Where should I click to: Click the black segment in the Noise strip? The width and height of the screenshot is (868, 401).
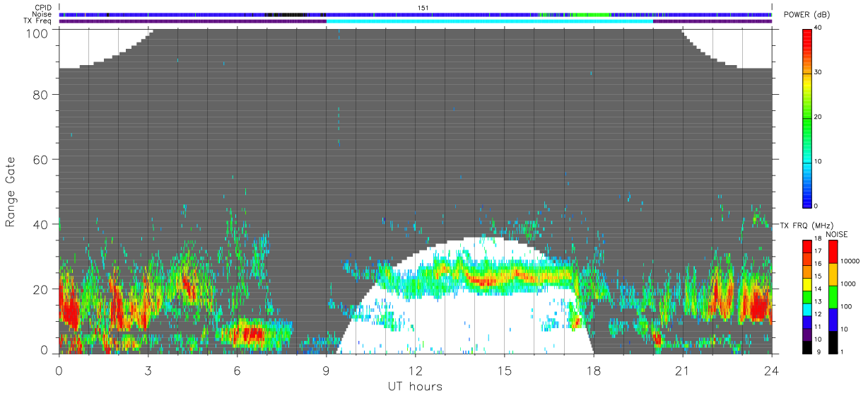pos(286,14)
